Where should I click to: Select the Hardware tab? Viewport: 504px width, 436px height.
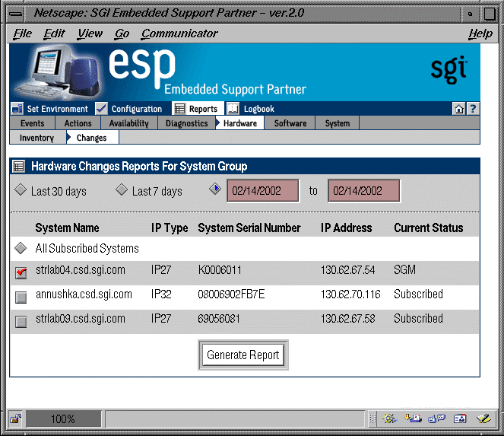[x=239, y=123]
